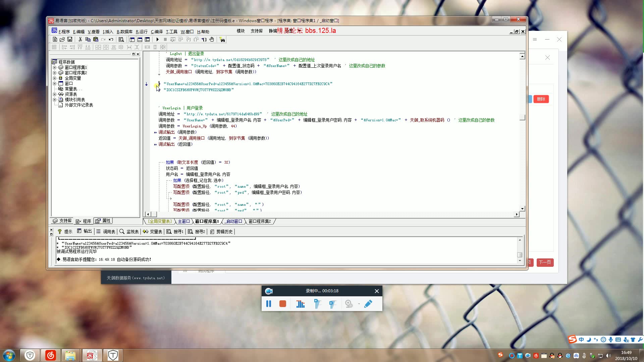644x362 pixels.
Task: Click the Open file toolbar icon
Action: click(x=62, y=40)
